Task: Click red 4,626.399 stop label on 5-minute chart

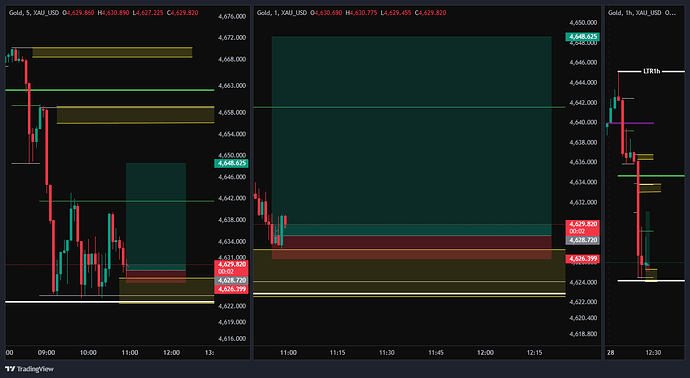Action: click(231, 289)
